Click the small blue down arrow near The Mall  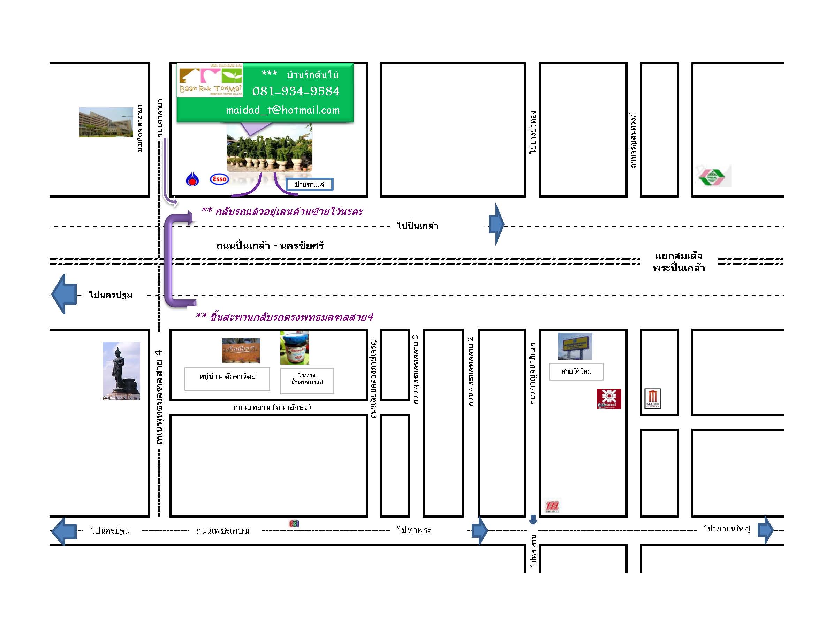[533, 520]
